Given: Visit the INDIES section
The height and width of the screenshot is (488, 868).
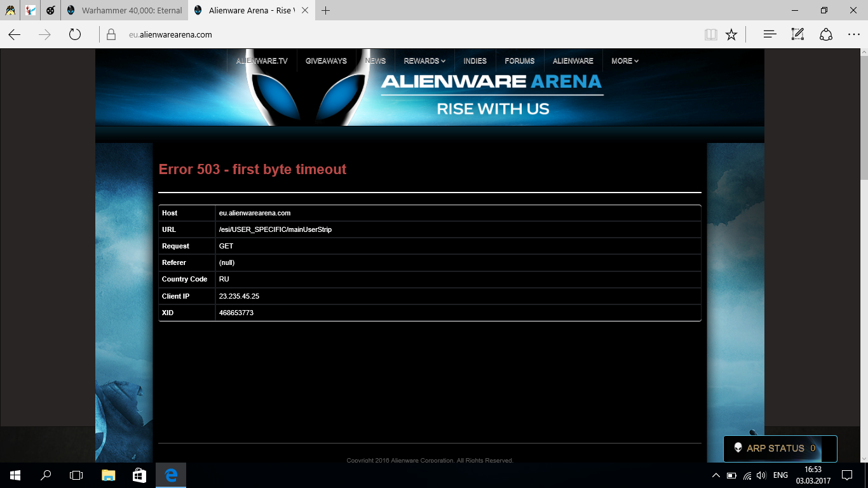Looking at the screenshot, I should (x=475, y=61).
